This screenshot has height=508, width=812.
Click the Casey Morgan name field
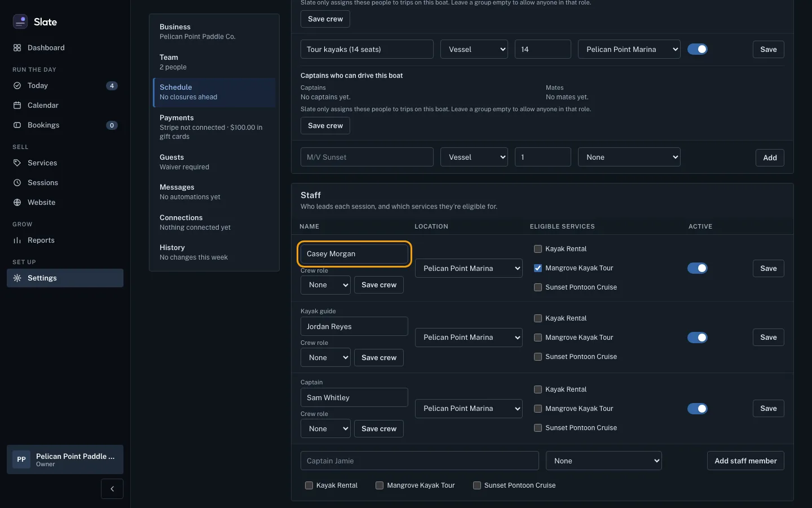pos(354,254)
